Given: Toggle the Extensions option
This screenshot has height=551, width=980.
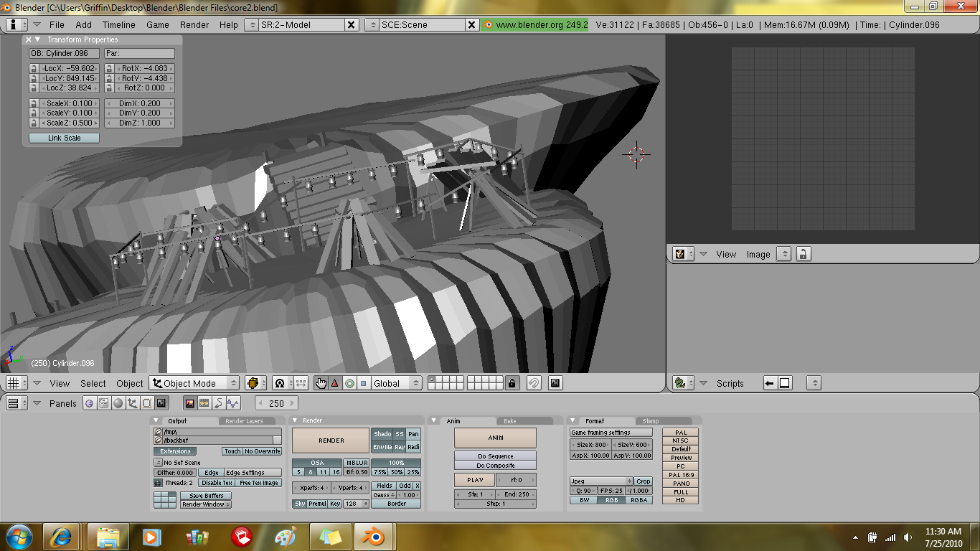Looking at the screenshot, I should pos(176,451).
